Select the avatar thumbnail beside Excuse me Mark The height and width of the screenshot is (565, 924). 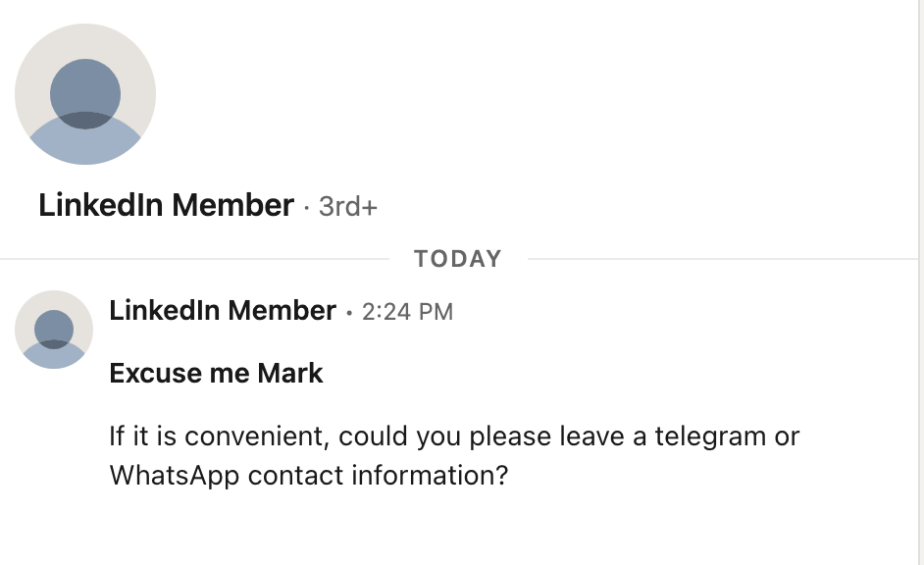tap(53, 329)
